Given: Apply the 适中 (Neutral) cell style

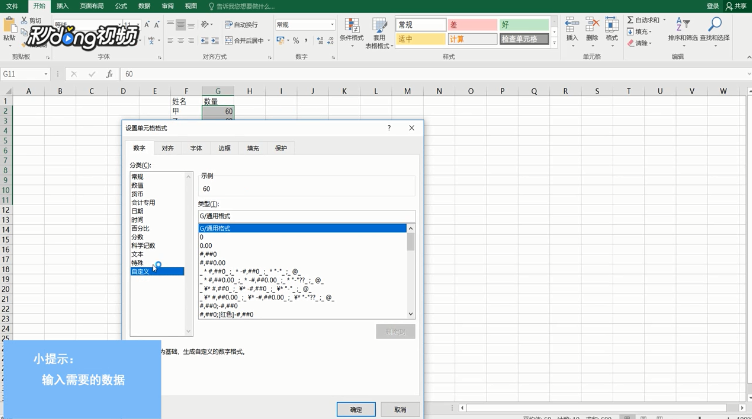Looking at the screenshot, I should 420,39.
